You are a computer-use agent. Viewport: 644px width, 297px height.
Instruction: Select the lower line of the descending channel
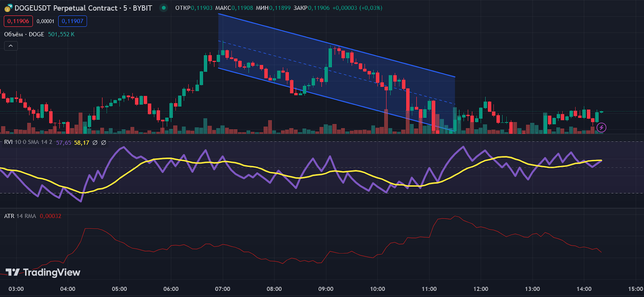click(336, 100)
